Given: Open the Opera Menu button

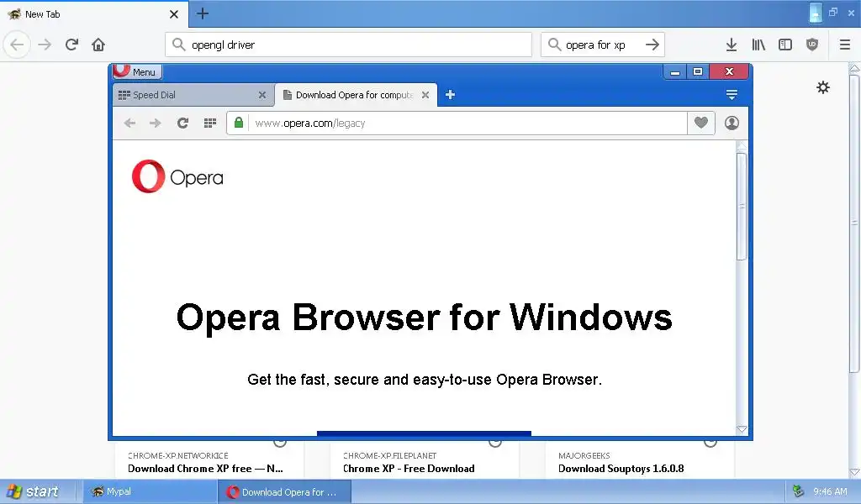Looking at the screenshot, I should point(137,72).
